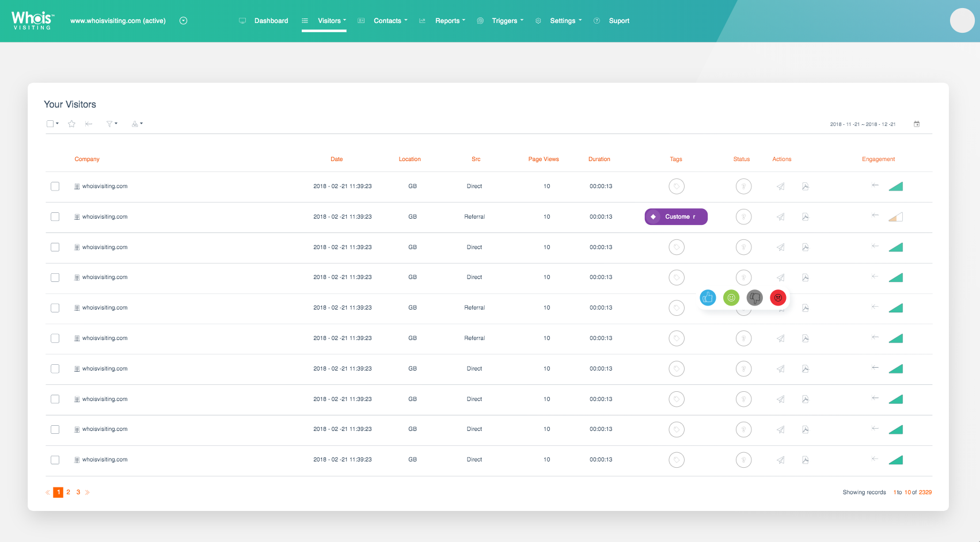Check the ninth visitor row checkbox
The height and width of the screenshot is (542, 980).
coord(55,429)
